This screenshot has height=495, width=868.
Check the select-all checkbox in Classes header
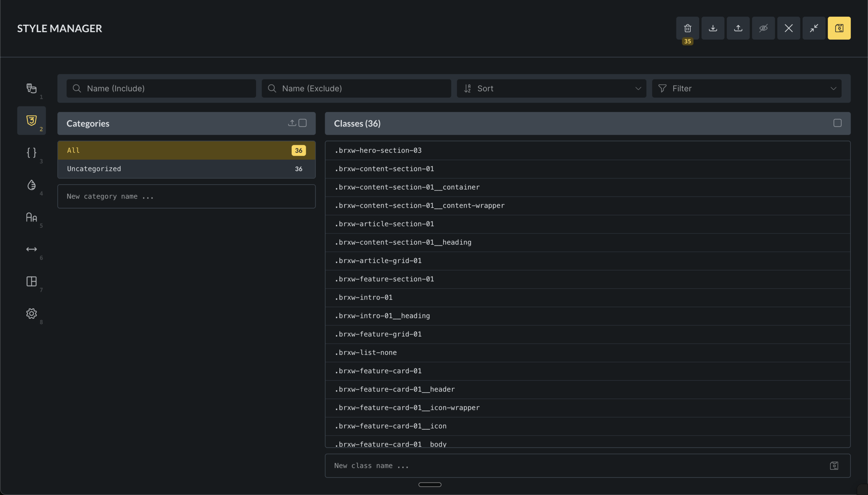click(x=837, y=123)
